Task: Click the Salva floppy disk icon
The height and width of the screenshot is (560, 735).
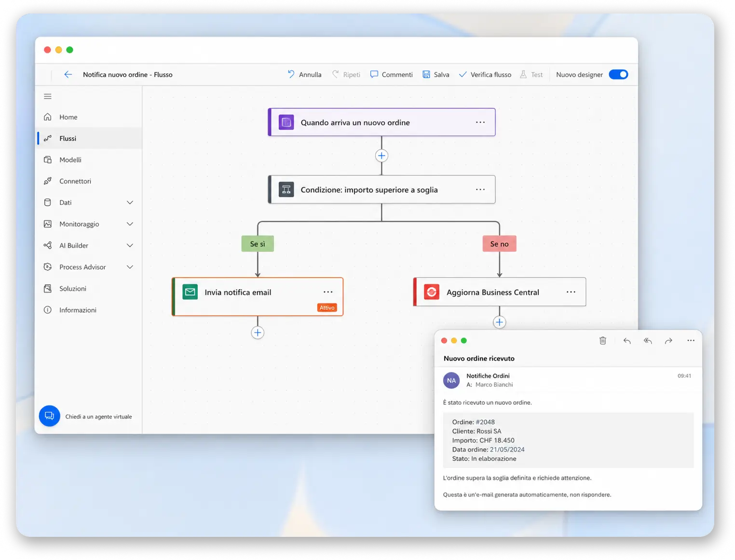Action: (x=426, y=74)
